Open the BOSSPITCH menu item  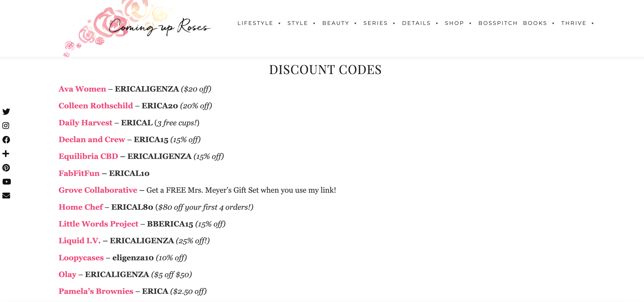pos(498,23)
